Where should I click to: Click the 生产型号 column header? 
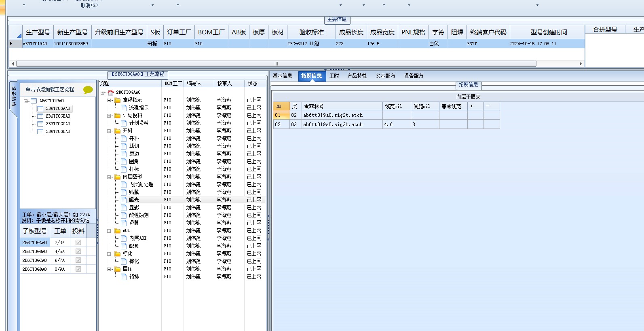pos(38,32)
